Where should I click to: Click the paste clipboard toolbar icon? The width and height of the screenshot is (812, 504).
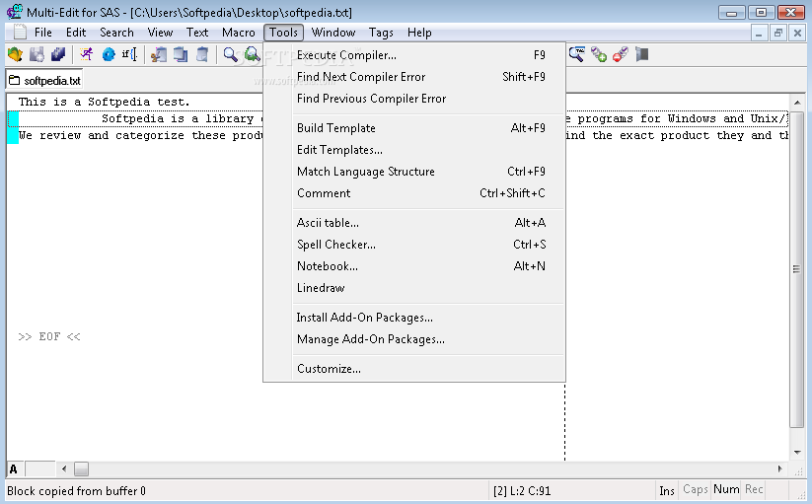coord(202,54)
